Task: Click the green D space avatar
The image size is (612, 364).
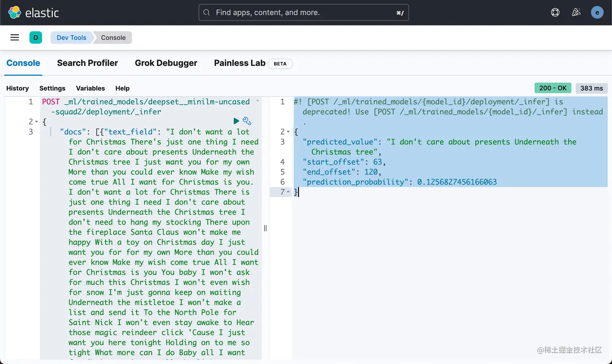Action: [x=36, y=38]
